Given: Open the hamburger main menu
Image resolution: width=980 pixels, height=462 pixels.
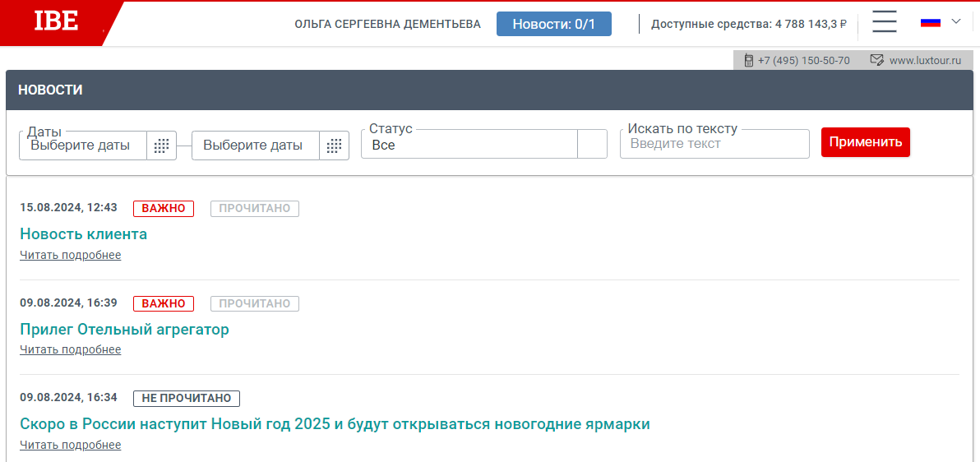Looking at the screenshot, I should pos(885,22).
